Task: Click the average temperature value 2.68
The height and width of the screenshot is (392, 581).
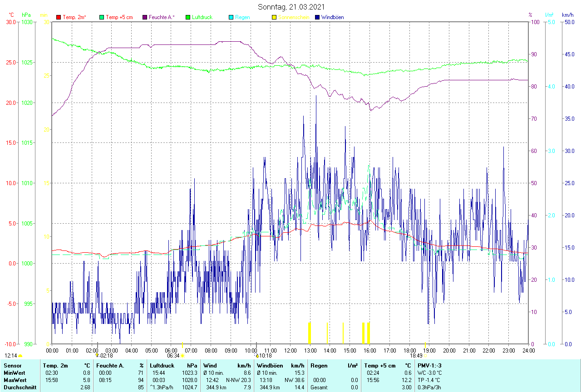Action: point(85,387)
